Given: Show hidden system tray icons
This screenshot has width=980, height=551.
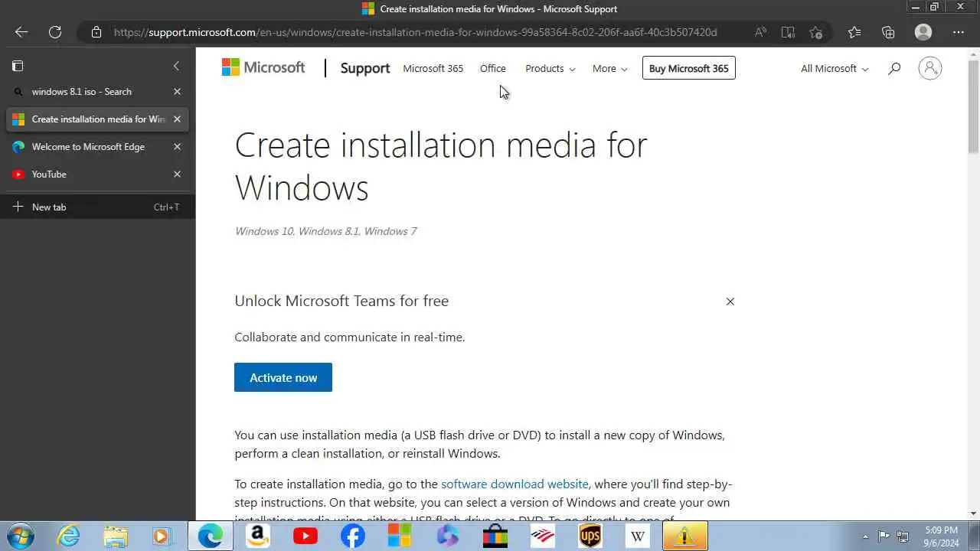Looking at the screenshot, I should coord(865,536).
